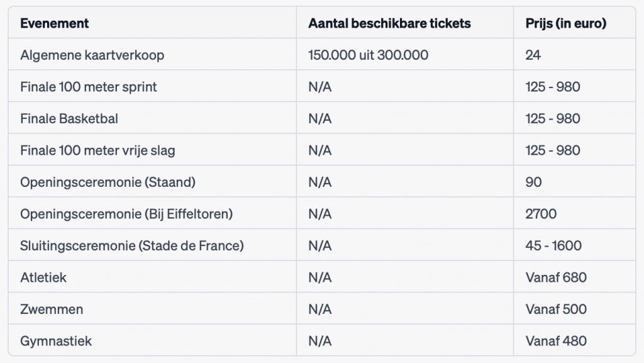This screenshot has width=644, height=363.
Task: Select the "Vanaf 500" price cell
Action: 556,310
